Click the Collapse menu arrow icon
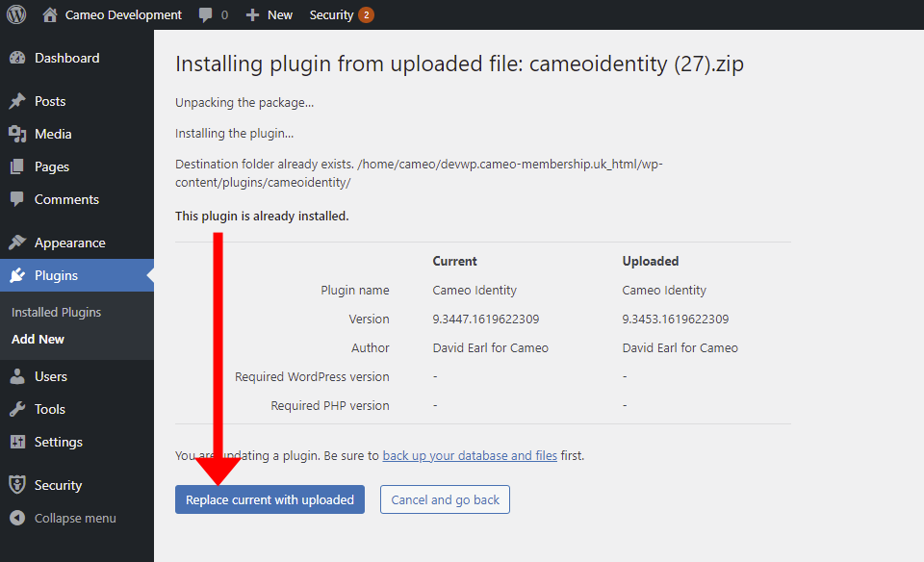Screen dimensions: 924x562 coord(17,518)
